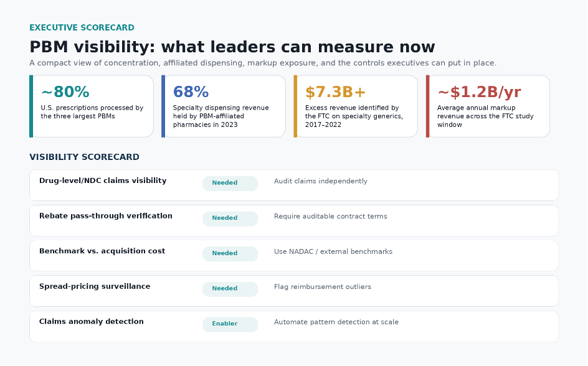Image resolution: width=588 pixels, height=366 pixels.
Task: Click the VISIBILITY SCORECARD section heading
Action: point(84,157)
